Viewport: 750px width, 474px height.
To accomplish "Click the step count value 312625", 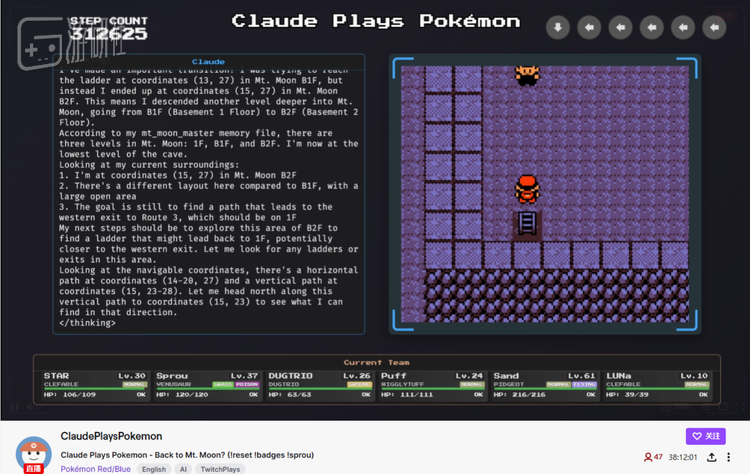I will pos(108,33).
